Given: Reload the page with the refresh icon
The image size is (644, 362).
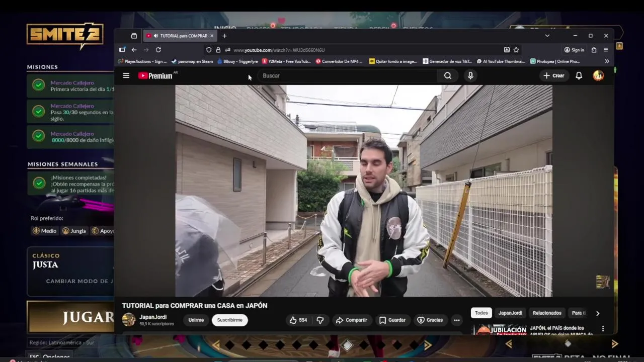Looking at the screenshot, I should (158, 50).
